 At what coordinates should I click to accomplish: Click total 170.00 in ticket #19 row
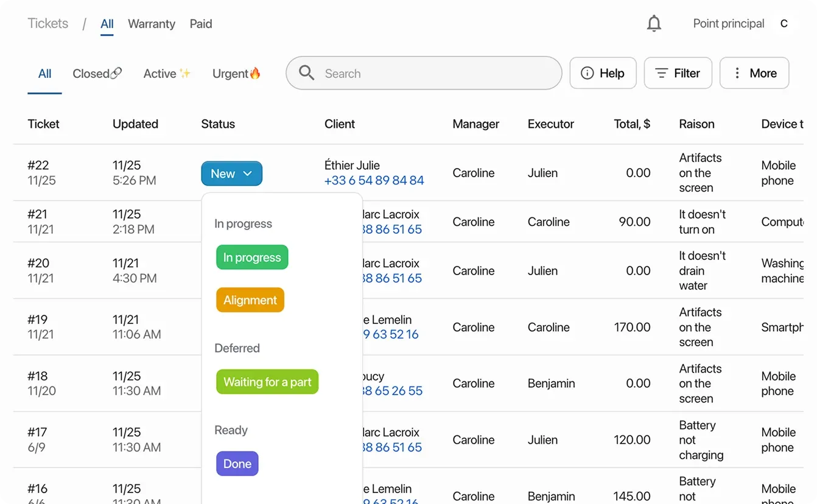(632, 327)
